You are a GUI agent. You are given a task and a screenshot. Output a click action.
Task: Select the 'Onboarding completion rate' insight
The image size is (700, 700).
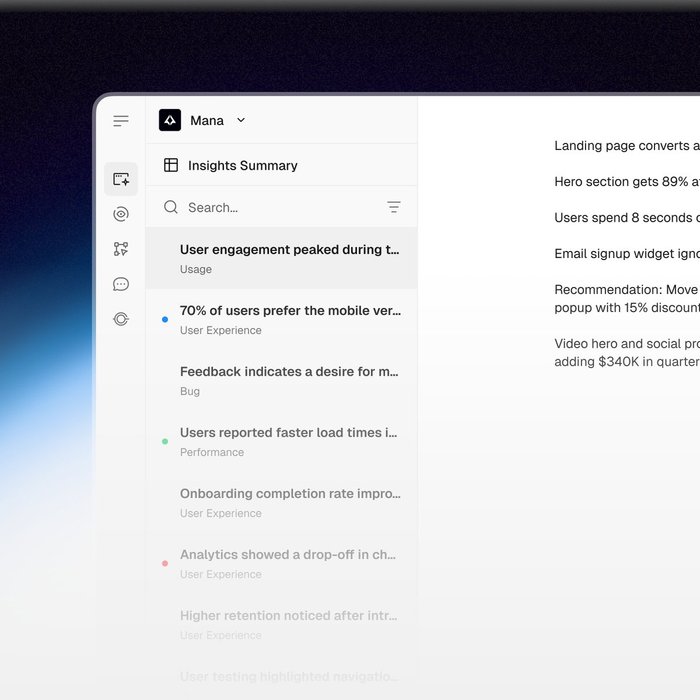(289, 502)
